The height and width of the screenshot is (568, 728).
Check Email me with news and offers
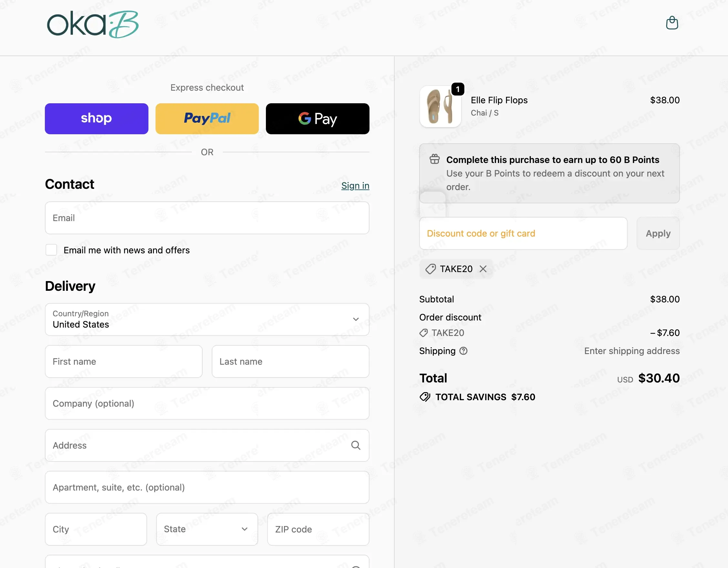(51, 250)
